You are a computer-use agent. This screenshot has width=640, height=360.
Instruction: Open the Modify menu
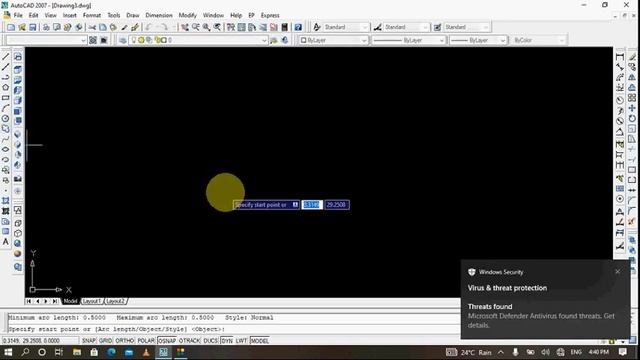pos(188,15)
